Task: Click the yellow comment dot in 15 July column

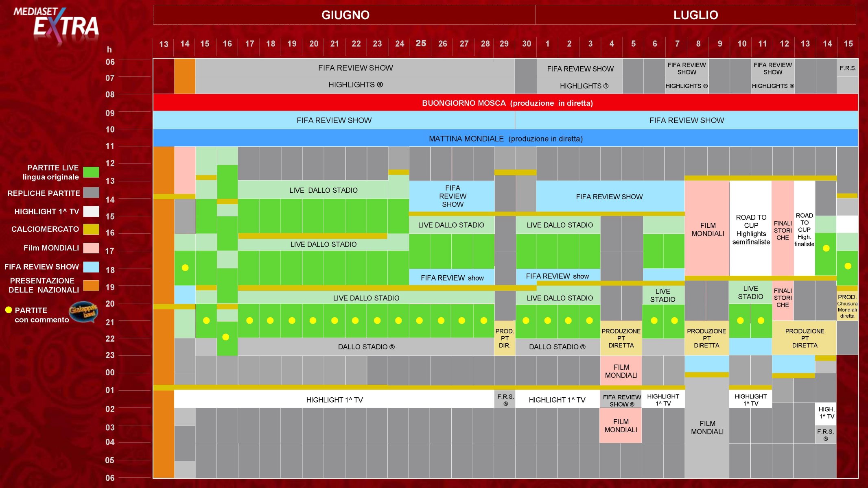Action: (x=848, y=266)
